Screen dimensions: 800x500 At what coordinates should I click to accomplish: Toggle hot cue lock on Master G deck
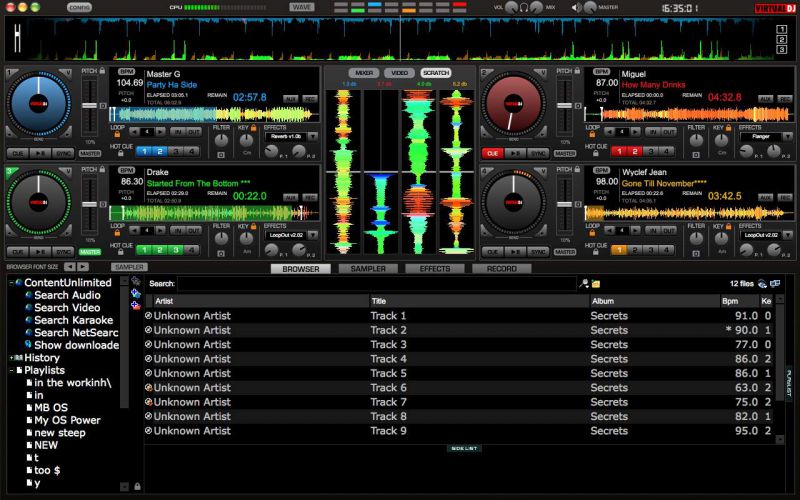(120, 153)
